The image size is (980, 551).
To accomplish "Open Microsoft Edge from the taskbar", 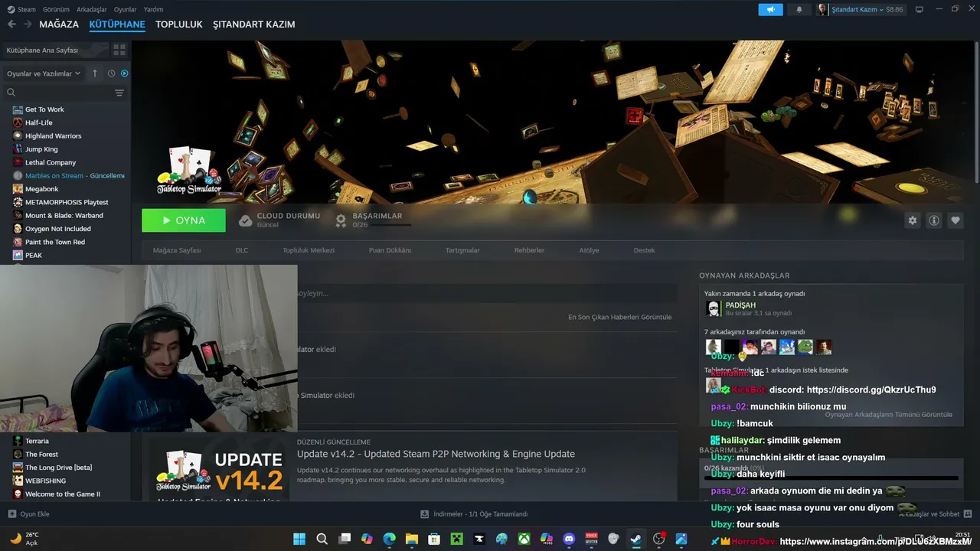I will tap(389, 539).
